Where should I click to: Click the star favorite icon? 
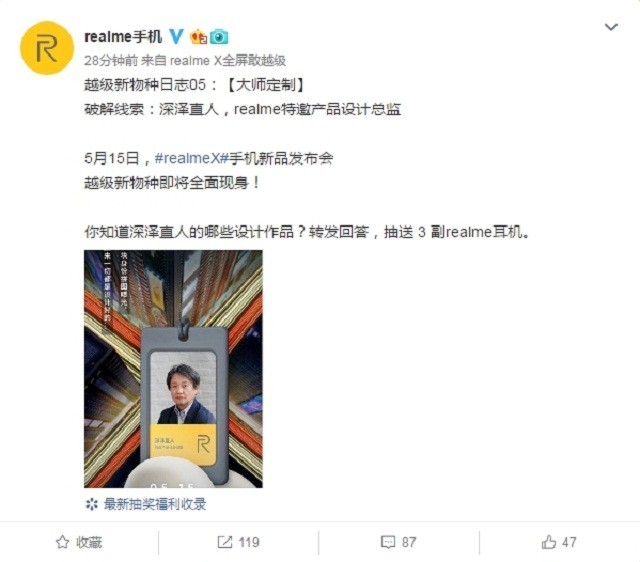pyautogui.click(x=62, y=542)
